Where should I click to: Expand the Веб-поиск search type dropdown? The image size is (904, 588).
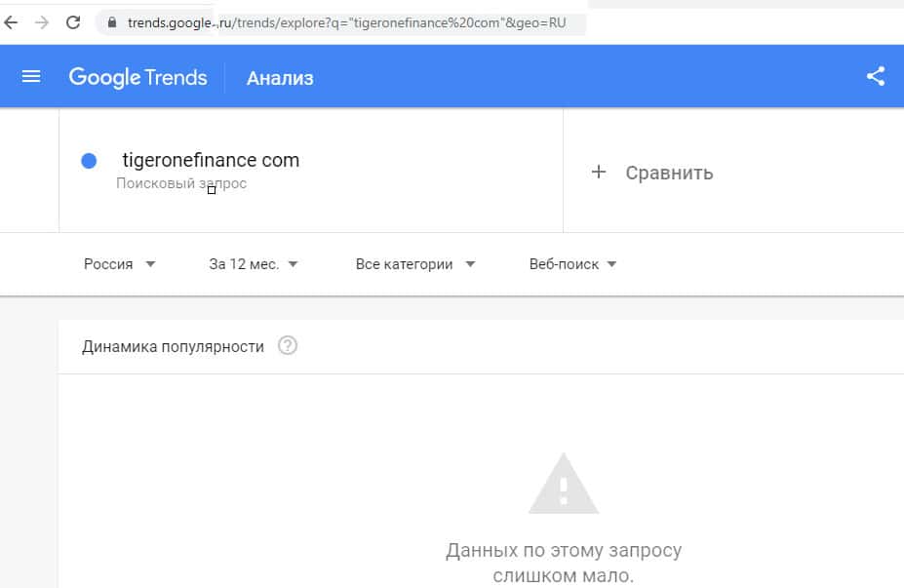pos(572,264)
